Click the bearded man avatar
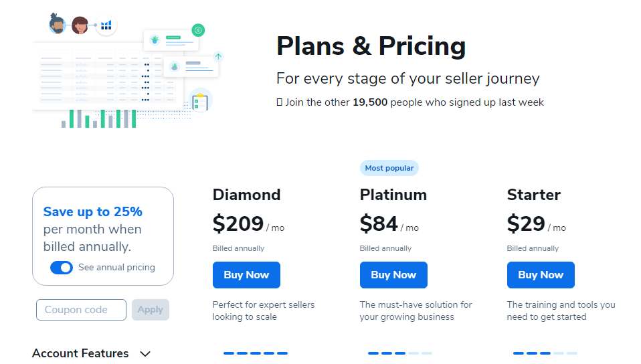 [x=58, y=25]
